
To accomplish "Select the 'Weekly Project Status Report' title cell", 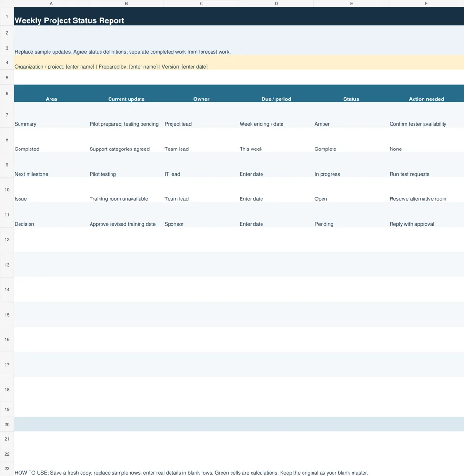I will pyautogui.click(x=239, y=16).
